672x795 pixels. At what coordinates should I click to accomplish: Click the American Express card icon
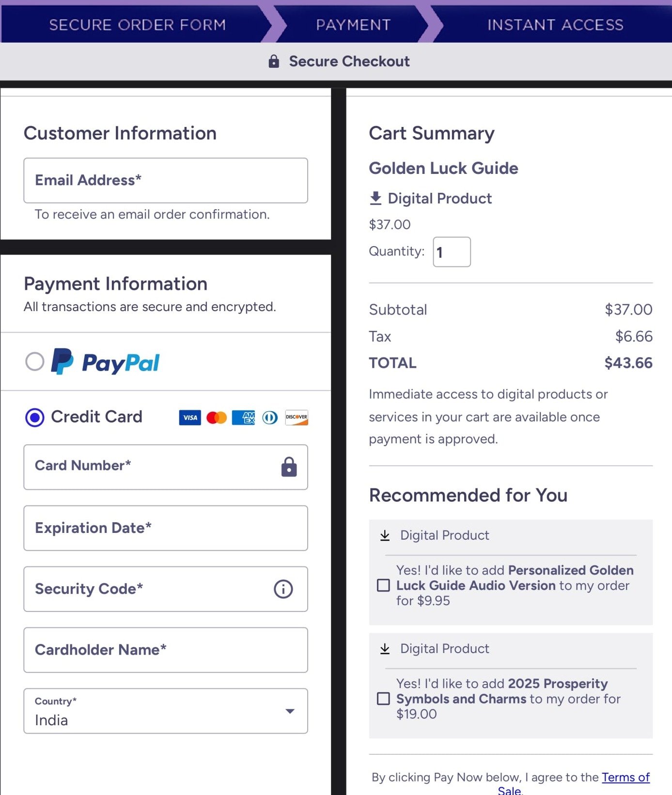[244, 418]
